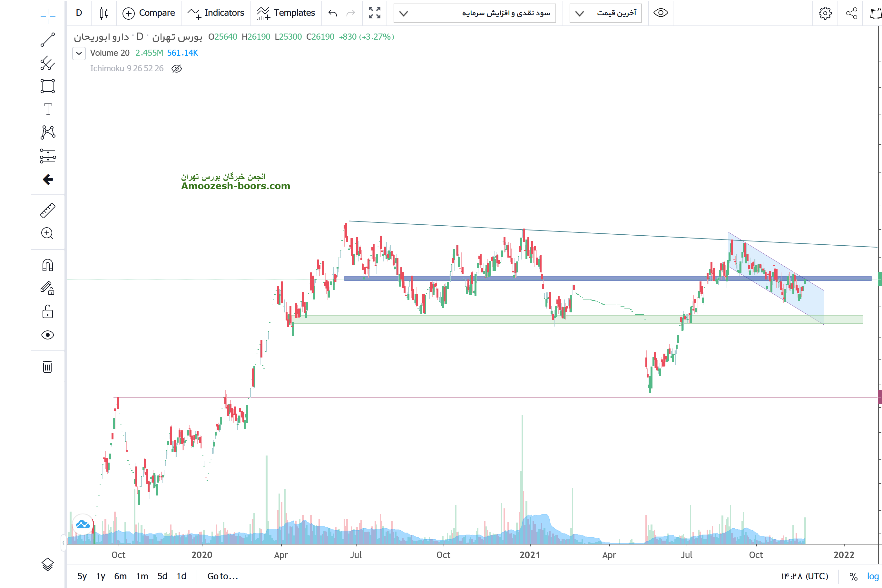This screenshot has width=882, height=588.
Task: Select the trend line drawing tool
Action: (x=48, y=40)
